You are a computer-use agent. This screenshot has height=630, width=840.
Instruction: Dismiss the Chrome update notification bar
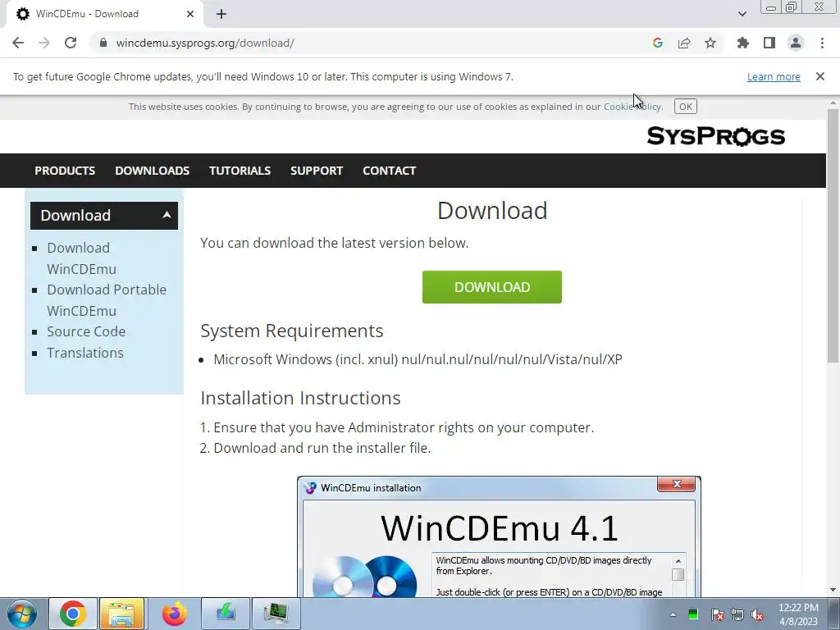click(820, 76)
